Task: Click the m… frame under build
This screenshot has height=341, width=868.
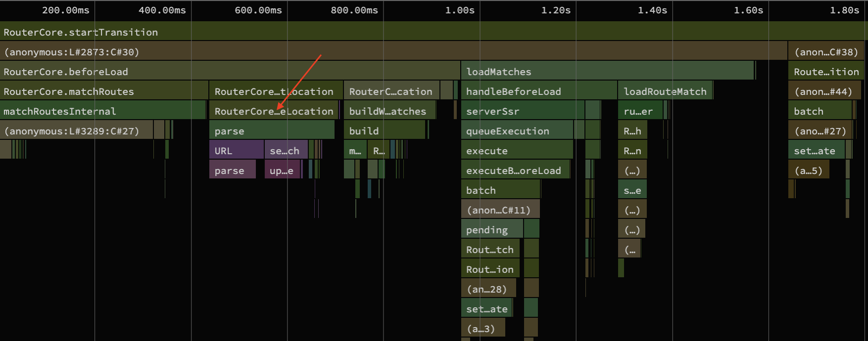Action: [355, 150]
